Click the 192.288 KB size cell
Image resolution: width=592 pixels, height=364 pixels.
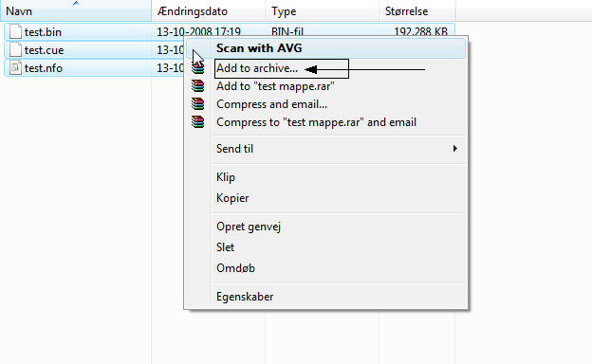[421, 31]
